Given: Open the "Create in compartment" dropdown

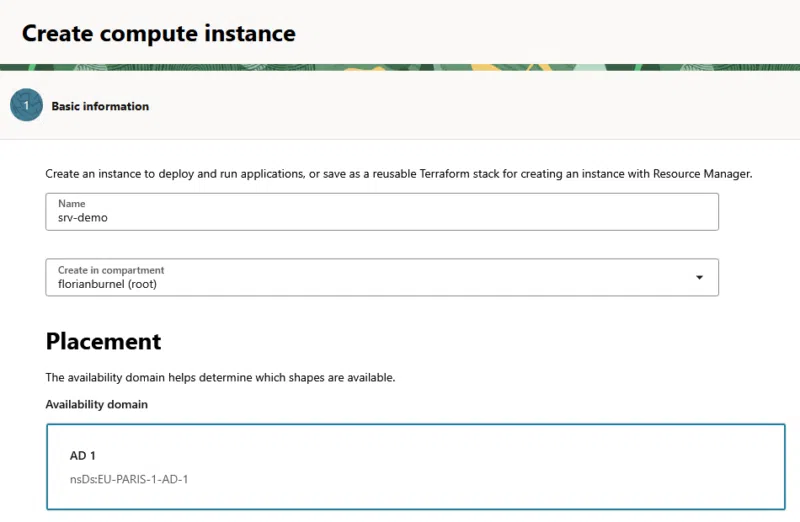Looking at the screenshot, I should [382, 277].
